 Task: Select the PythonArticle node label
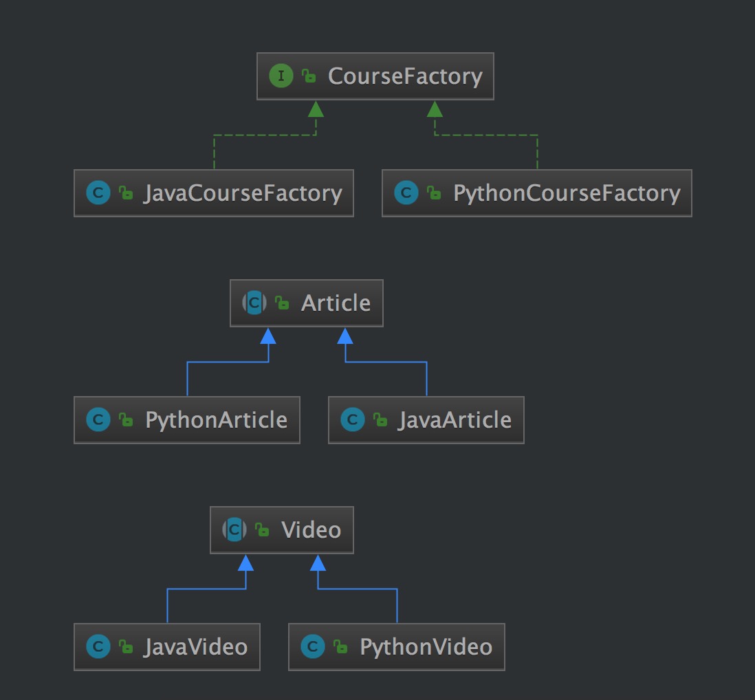click(x=216, y=420)
